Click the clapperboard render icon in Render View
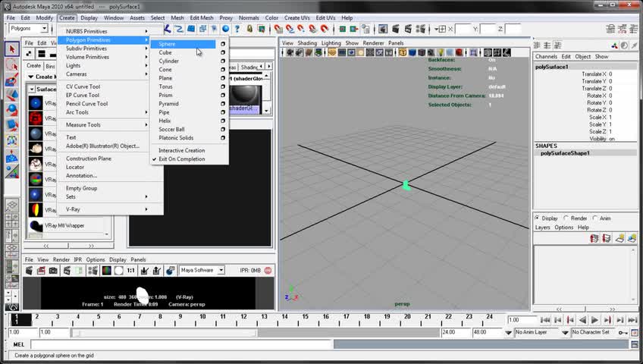Image resolution: width=643 pixels, height=364 pixels. (29, 271)
